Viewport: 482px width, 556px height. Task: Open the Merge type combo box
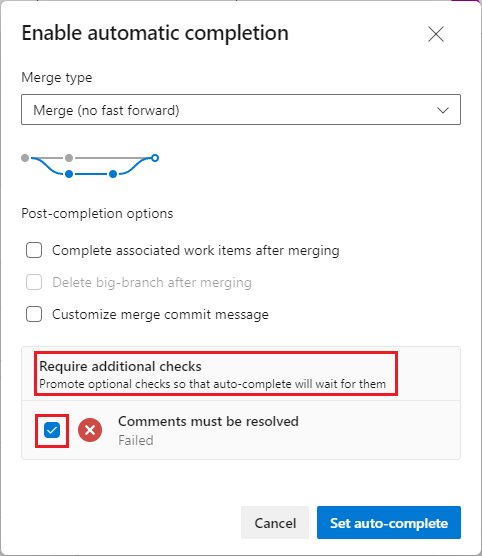(241, 110)
